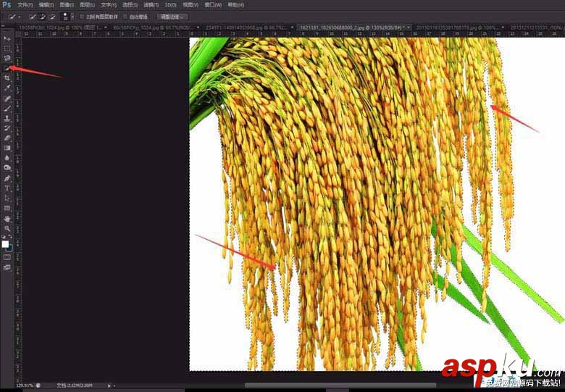Image resolution: width=565 pixels, height=392 pixels.
Task: Select the Lasso tool
Action: [7, 58]
